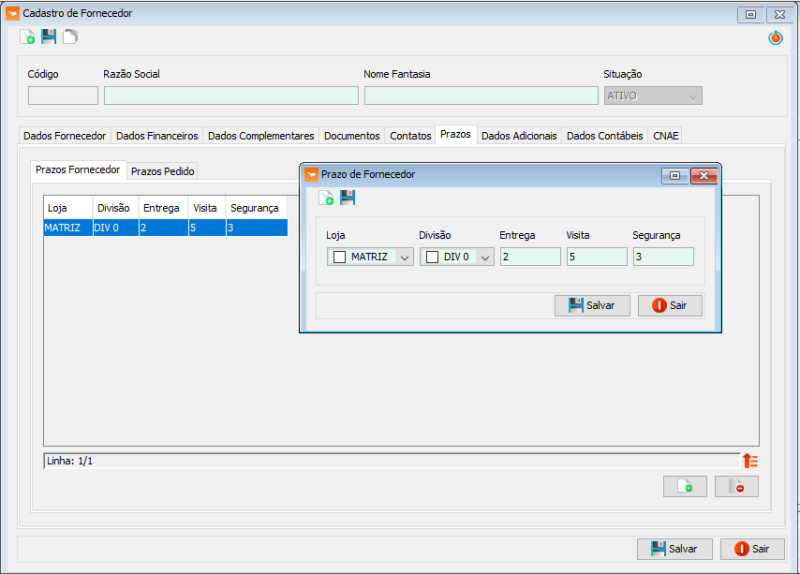Click orange sort rows icon beside Linha bar

751,461
